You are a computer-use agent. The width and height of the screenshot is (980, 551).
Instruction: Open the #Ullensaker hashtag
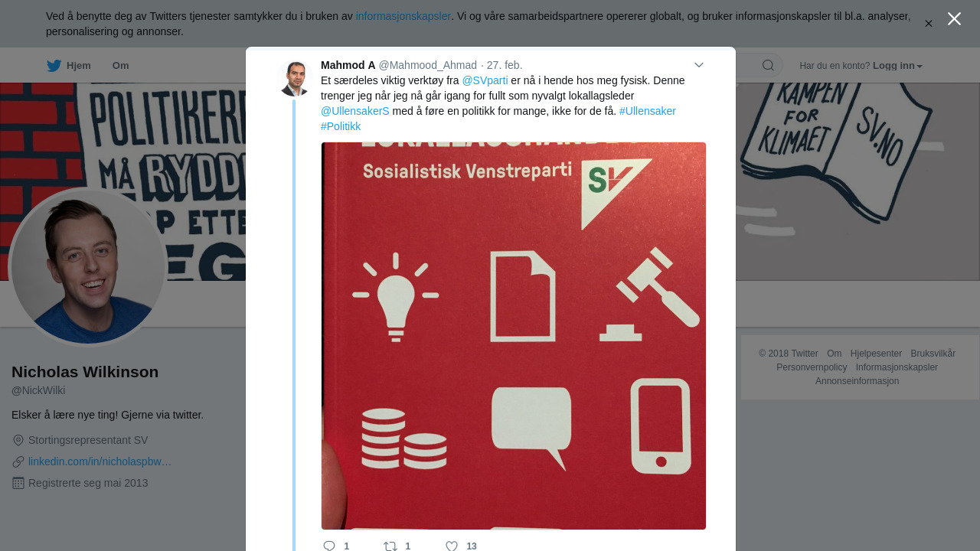tap(648, 111)
